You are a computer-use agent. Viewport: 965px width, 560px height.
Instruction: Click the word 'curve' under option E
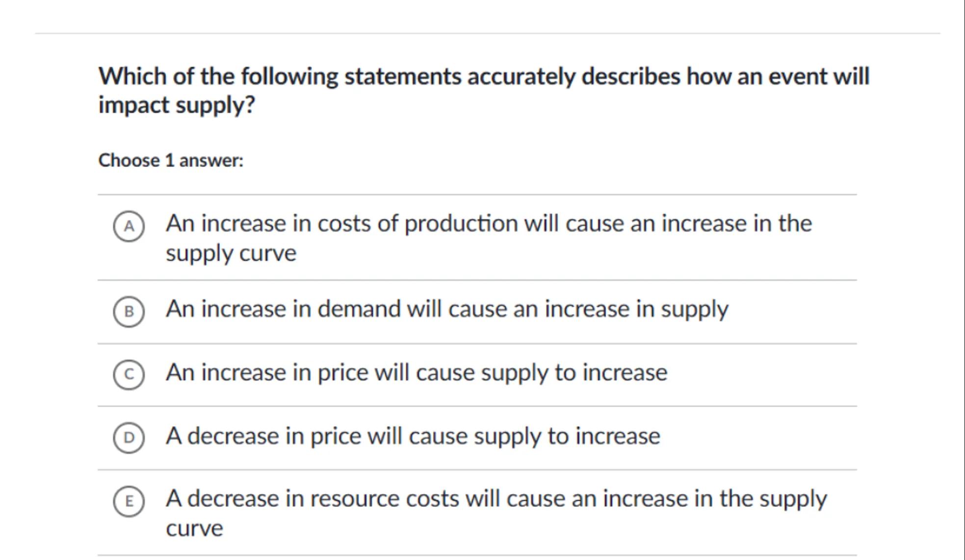pos(194,529)
